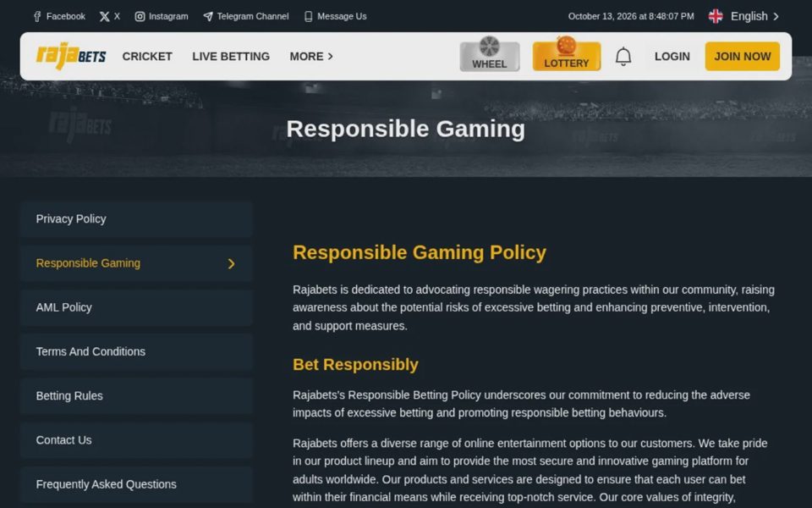Expand the English language selector
The image size is (812, 508).
point(754,17)
